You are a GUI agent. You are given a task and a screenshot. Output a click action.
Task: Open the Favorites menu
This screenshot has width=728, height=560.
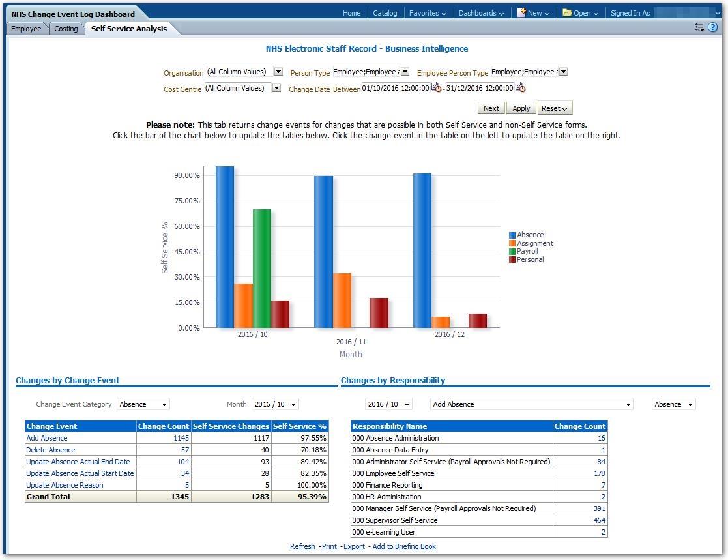(x=428, y=13)
